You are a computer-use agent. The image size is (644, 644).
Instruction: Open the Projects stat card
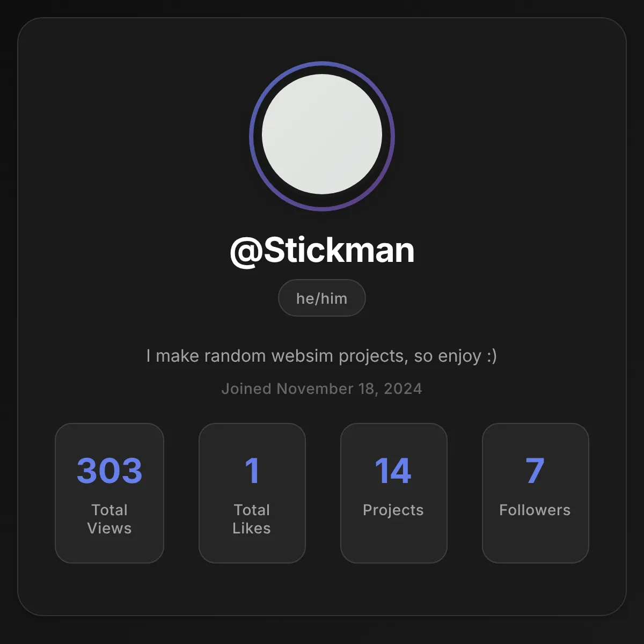pos(394,493)
